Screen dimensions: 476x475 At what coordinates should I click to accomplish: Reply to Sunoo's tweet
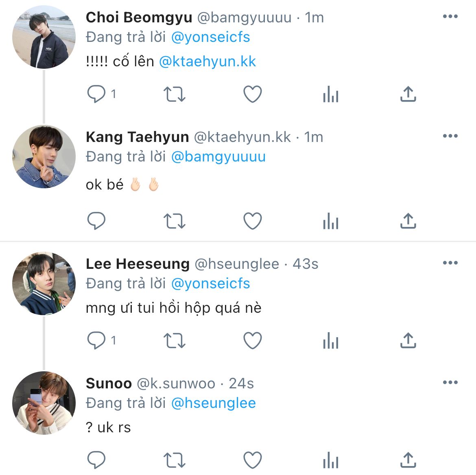[x=96, y=460]
